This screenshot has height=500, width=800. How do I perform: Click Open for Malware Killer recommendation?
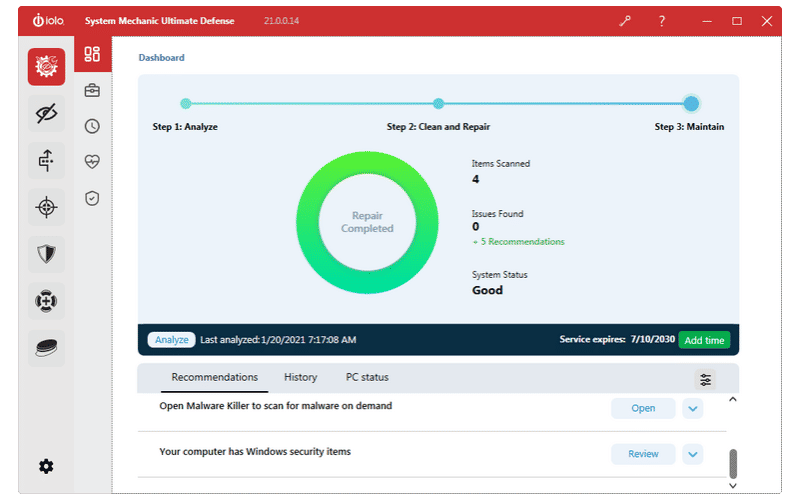pyautogui.click(x=643, y=409)
